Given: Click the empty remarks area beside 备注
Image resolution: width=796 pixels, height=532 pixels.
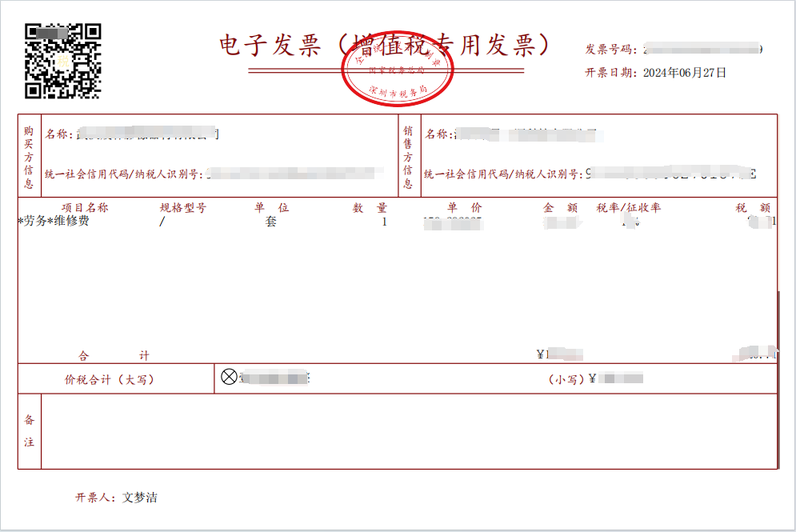Looking at the screenshot, I should [x=409, y=431].
